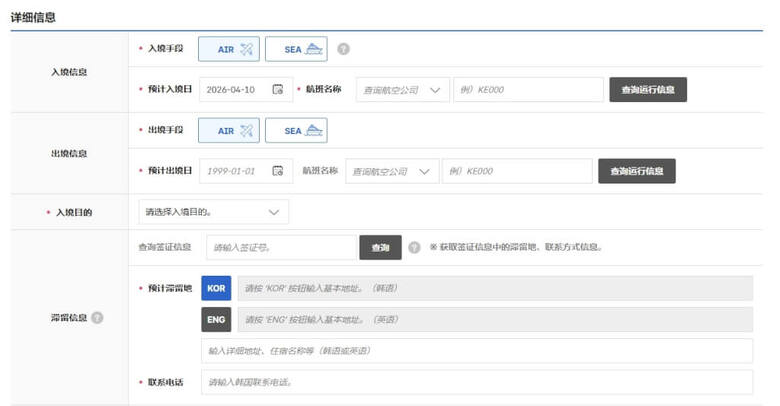Open calendar icon for 预计入境日 date
Viewport: 780px width, 406px height.
278,90
